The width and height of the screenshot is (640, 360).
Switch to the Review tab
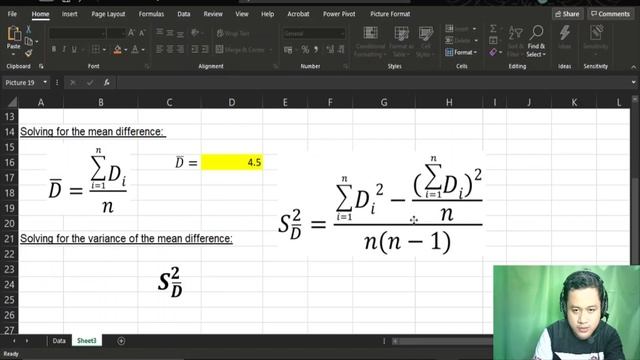pyautogui.click(x=213, y=14)
